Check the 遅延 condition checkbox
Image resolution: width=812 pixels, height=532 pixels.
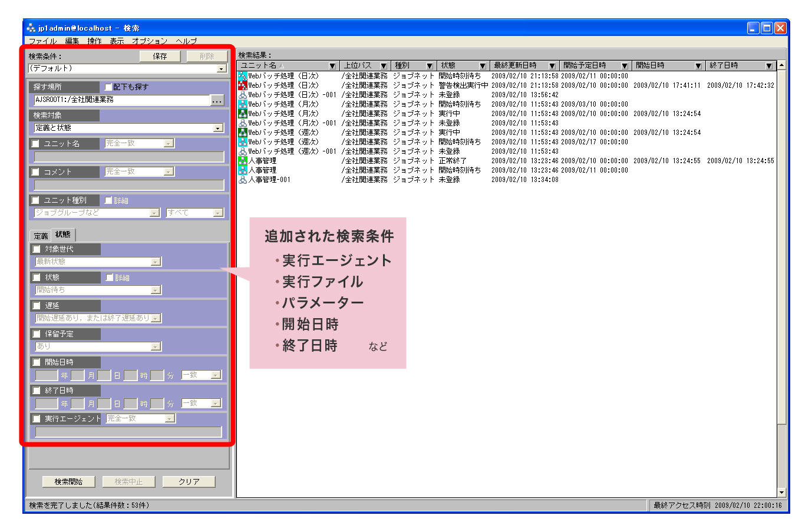click(37, 306)
